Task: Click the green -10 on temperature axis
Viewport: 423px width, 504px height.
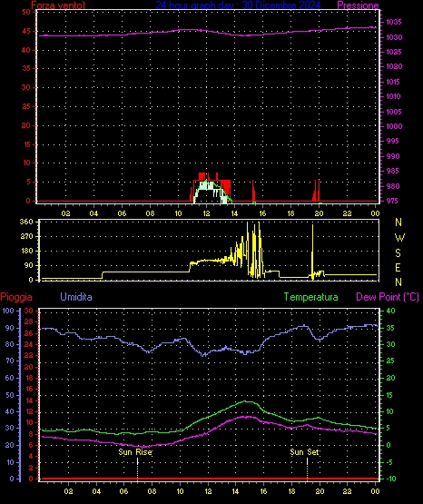Action: 390,479
